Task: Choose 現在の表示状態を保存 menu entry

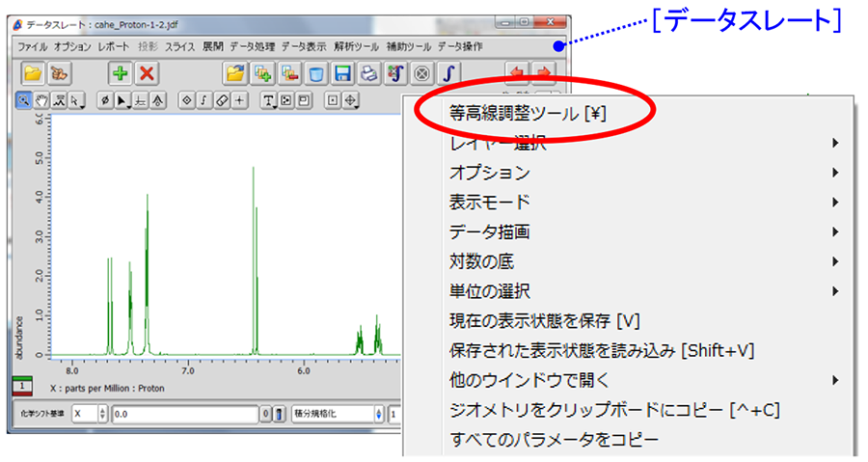Action: (545, 320)
